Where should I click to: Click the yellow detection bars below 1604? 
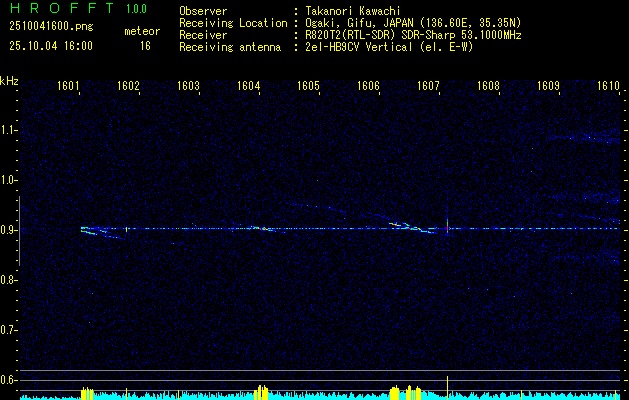click(x=262, y=392)
